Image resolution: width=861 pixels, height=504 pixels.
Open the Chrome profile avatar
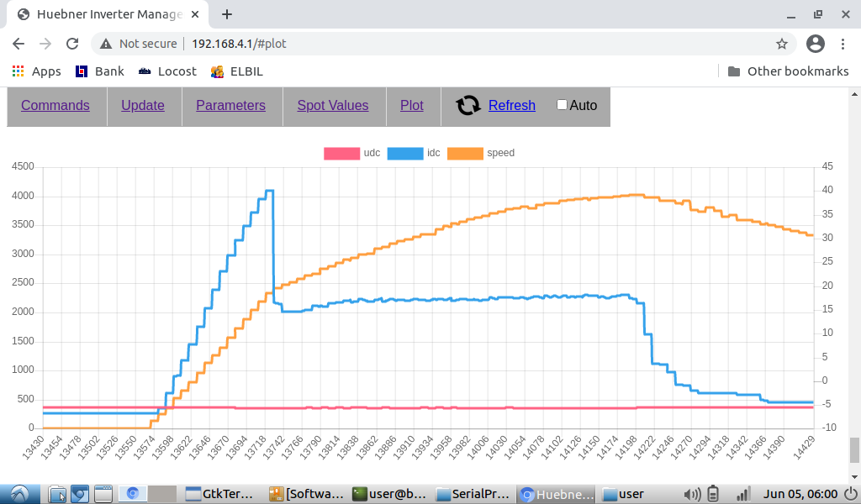pos(815,44)
